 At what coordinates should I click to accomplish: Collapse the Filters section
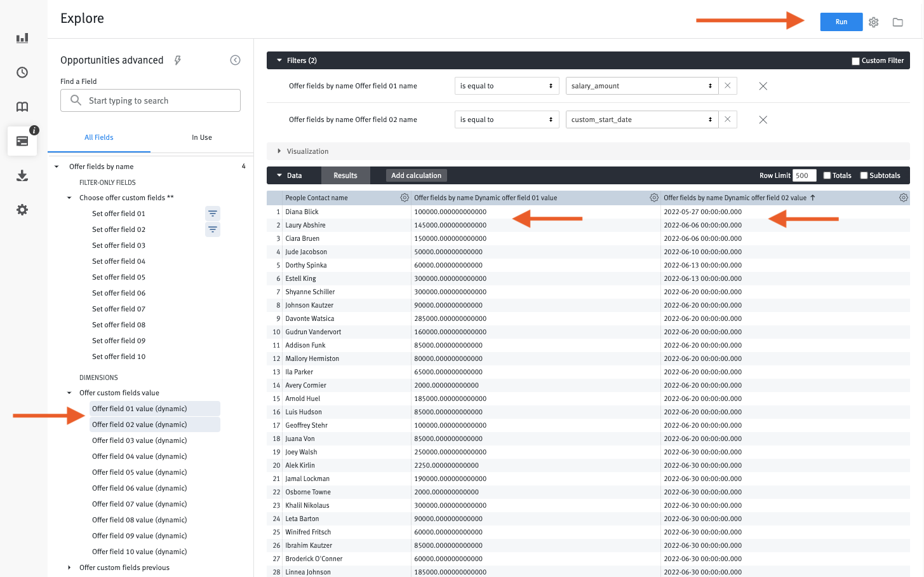point(279,60)
